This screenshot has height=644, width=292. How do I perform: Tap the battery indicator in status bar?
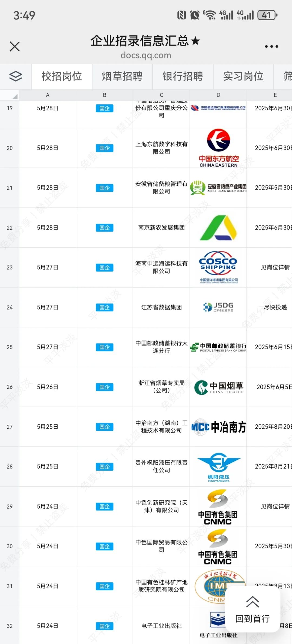click(x=267, y=15)
